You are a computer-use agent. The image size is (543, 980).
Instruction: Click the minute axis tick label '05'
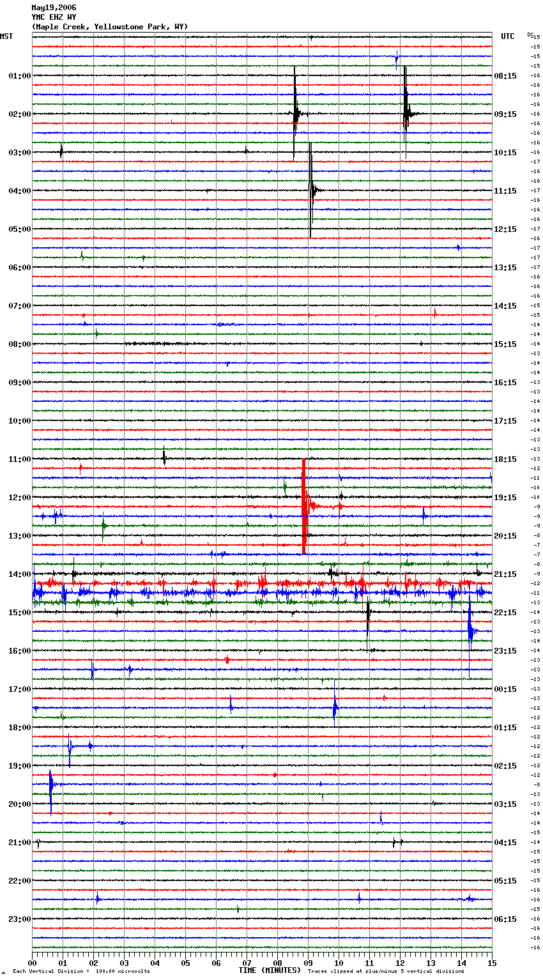tap(185, 963)
